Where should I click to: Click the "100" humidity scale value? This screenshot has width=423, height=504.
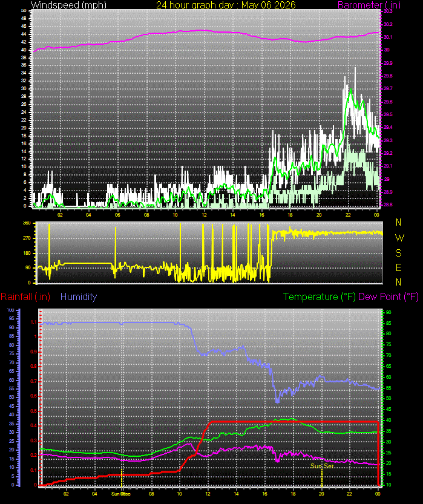[x=11, y=310]
